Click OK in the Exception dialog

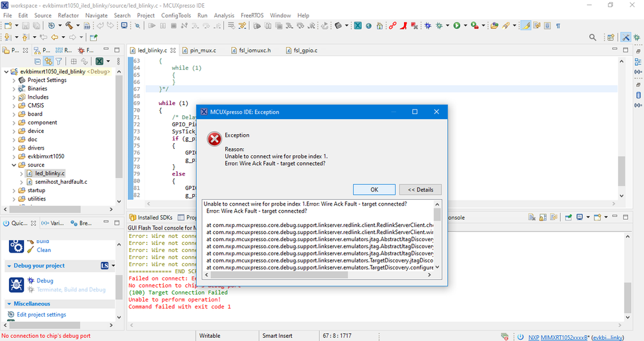click(374, 190)
